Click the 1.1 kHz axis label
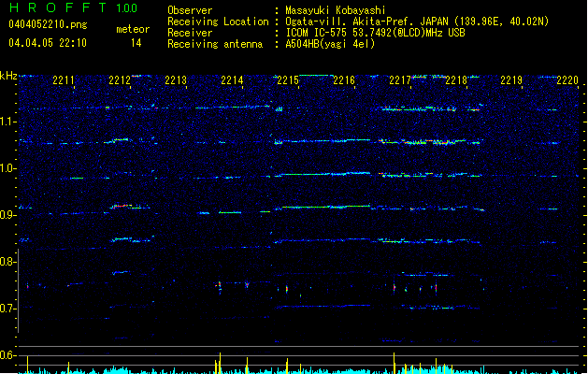Viewport: 588px width, 374px height. (8, 122)
